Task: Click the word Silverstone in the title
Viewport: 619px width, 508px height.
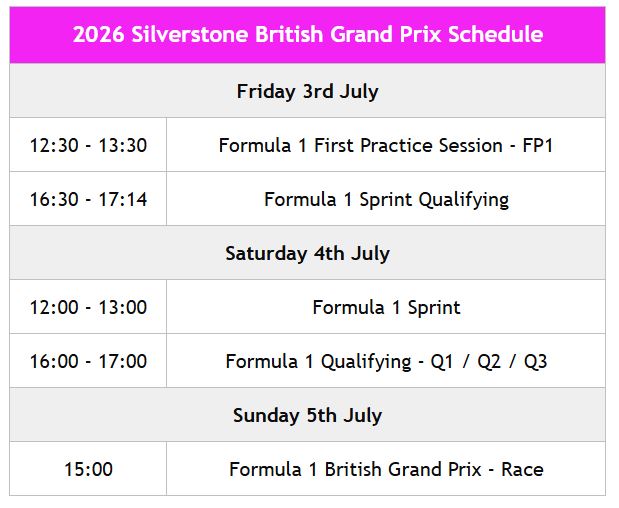Action: click(186, 35)
